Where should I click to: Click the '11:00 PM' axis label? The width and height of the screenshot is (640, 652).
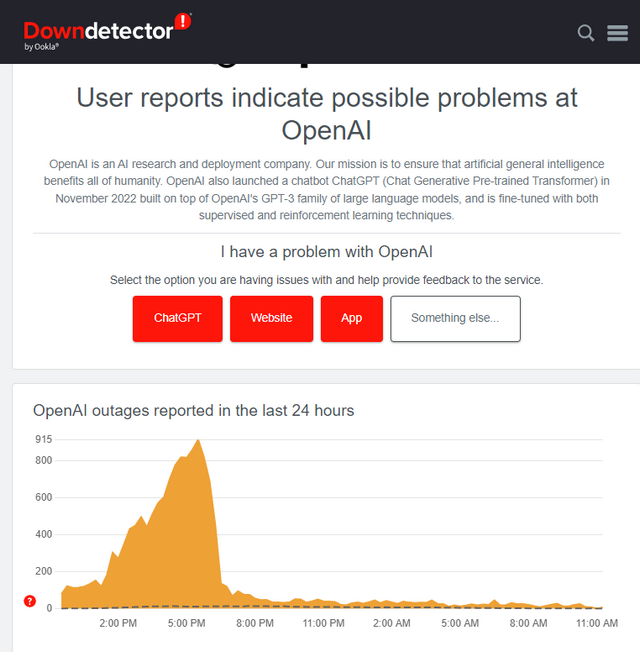tap(324, 623)
